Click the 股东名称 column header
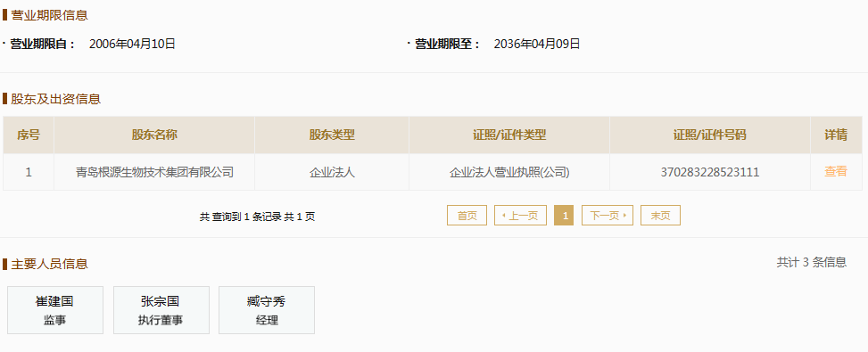 154,135
